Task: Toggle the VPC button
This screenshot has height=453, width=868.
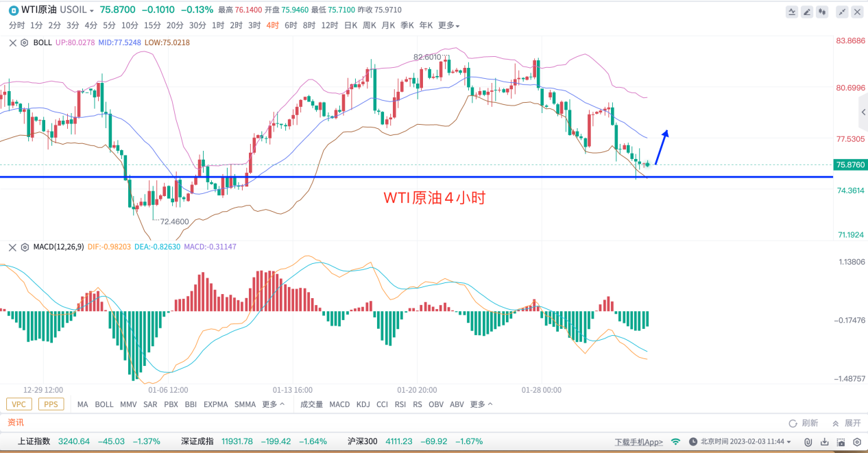Action: pyautogui.click(x=19, y=404)
